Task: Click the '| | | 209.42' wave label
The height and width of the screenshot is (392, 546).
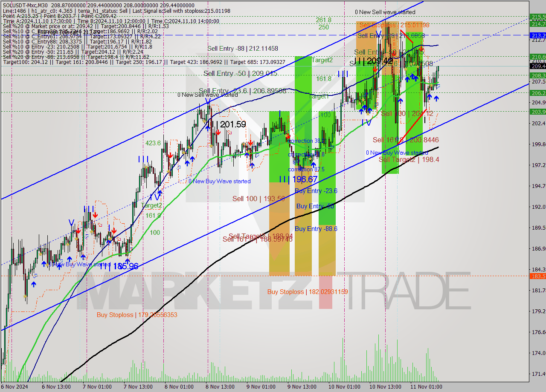Action: pyautogui.click(x=374, y=61)
